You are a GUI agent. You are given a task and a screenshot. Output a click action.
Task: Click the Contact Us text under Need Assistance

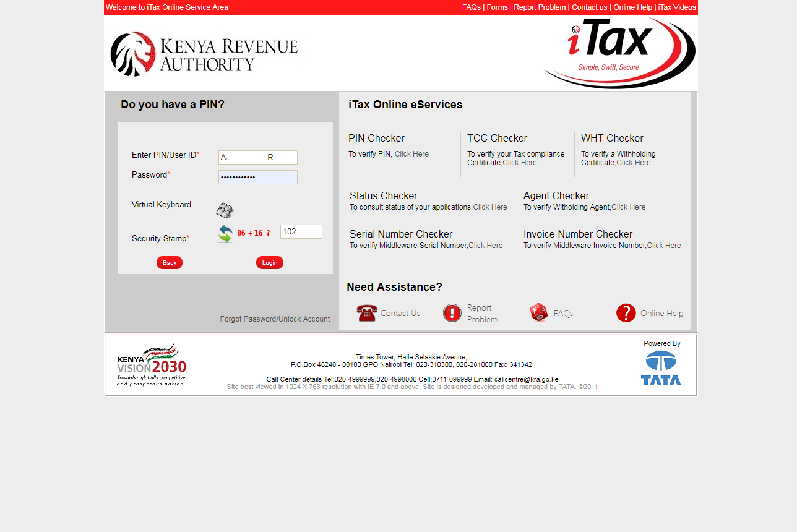[x=400, y=313]
